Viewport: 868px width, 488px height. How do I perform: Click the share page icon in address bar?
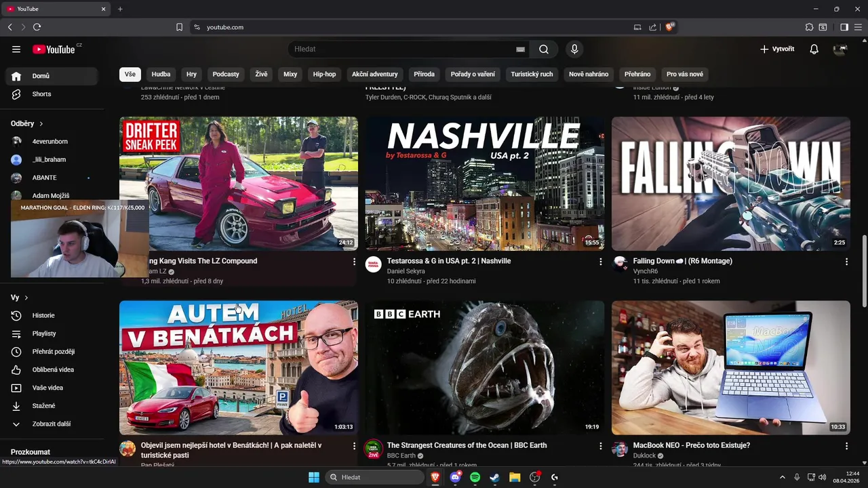click(x=652, y=27)
